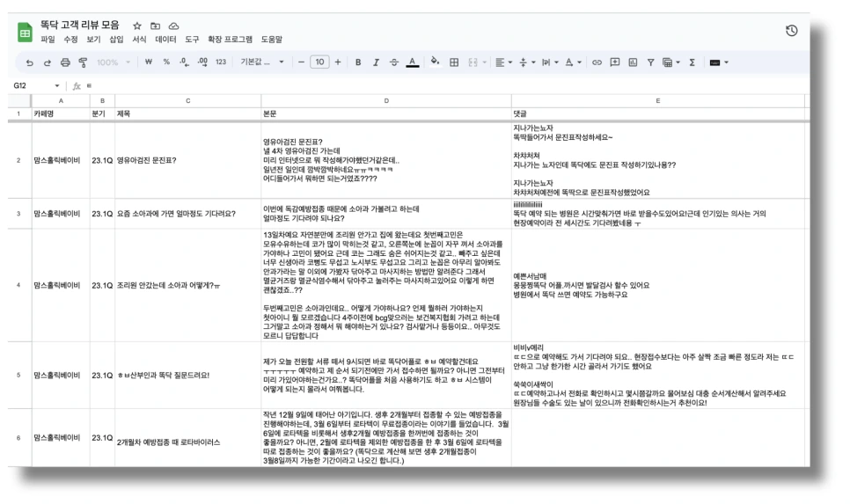
Task: Print the spreadsheet
Action: click(65, 62)
